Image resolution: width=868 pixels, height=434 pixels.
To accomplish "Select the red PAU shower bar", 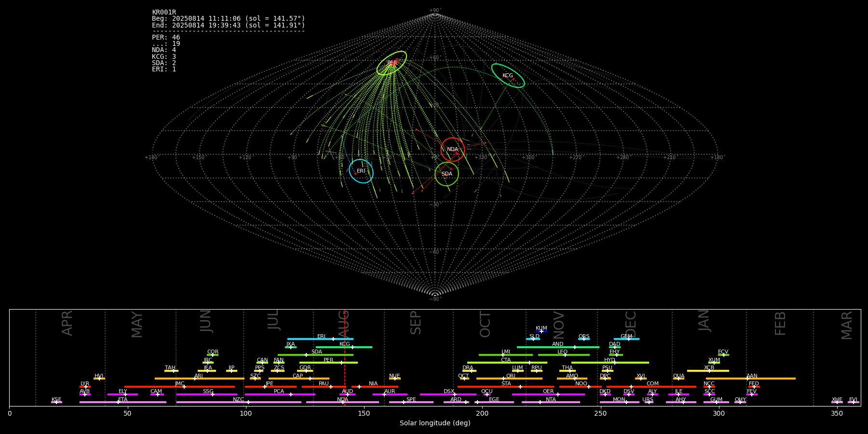I will [323, 387].
